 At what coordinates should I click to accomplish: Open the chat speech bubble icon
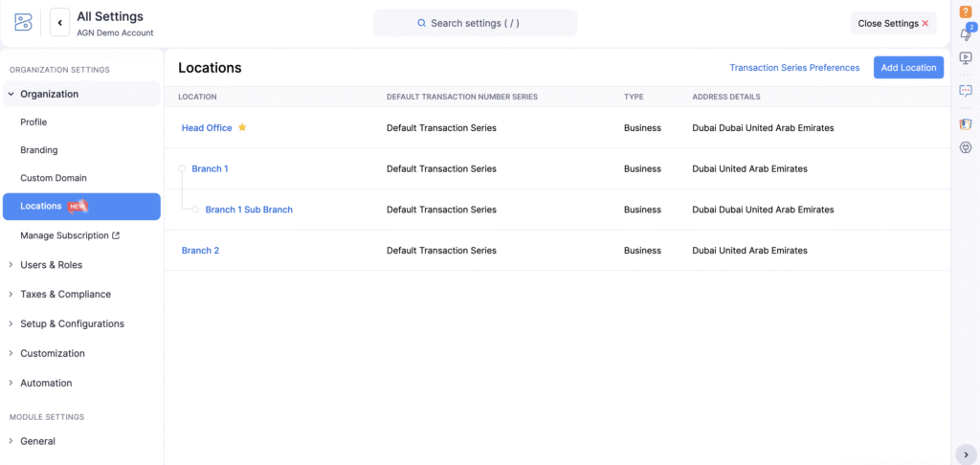tap(966, 91)
